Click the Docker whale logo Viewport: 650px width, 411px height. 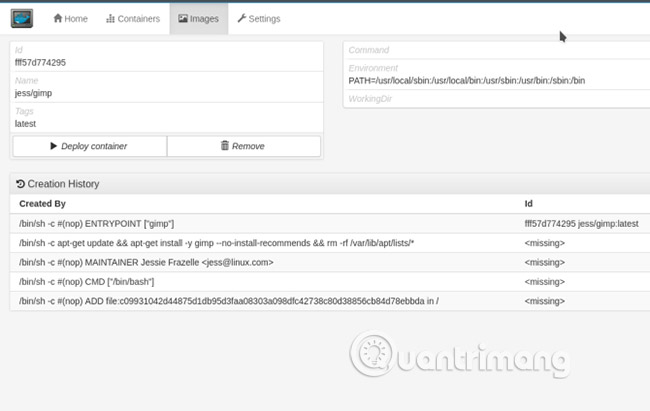pyautogui.click(x=22, y=18)
